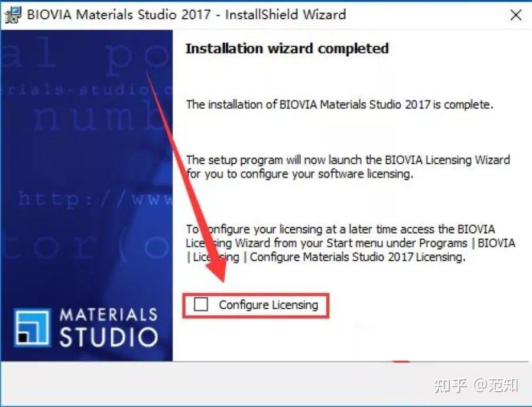Select the Installation wizard completed heading

pyautogui.click(x=287, y=48)
